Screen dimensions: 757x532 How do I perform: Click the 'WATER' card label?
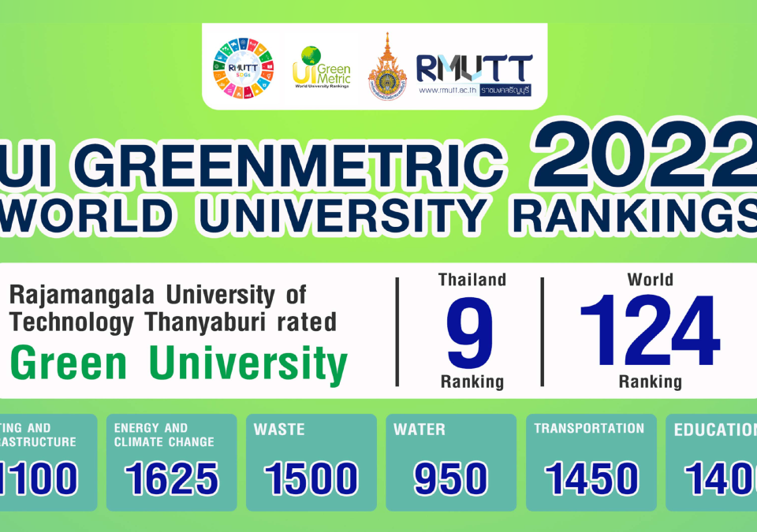pos(419,430)
